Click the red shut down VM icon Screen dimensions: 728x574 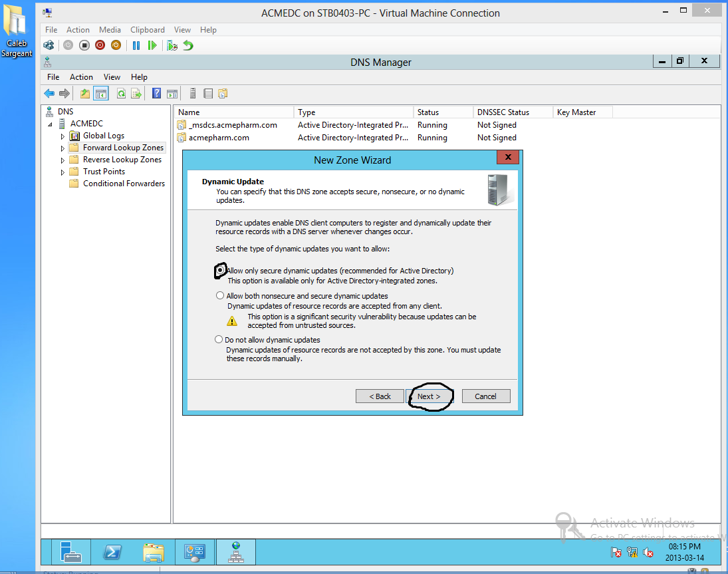[100, 45]
